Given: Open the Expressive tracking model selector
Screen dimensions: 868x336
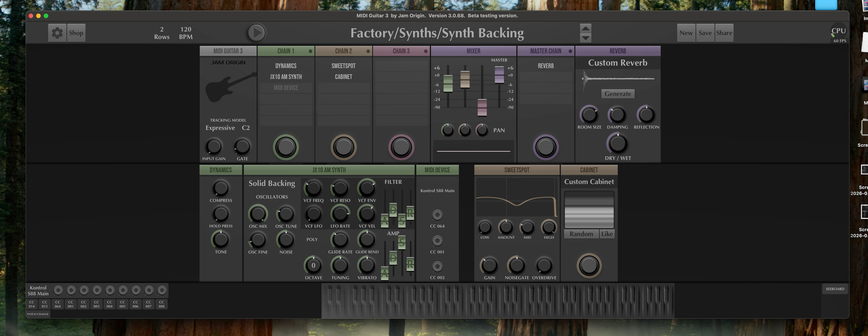Looking at the screenshot, I should pyautogui.click(x=220, y=128).
